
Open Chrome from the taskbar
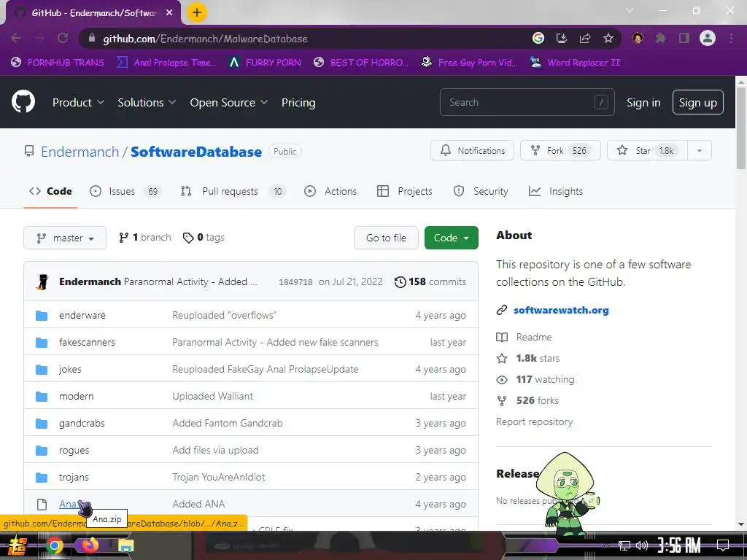pos(54,545)
